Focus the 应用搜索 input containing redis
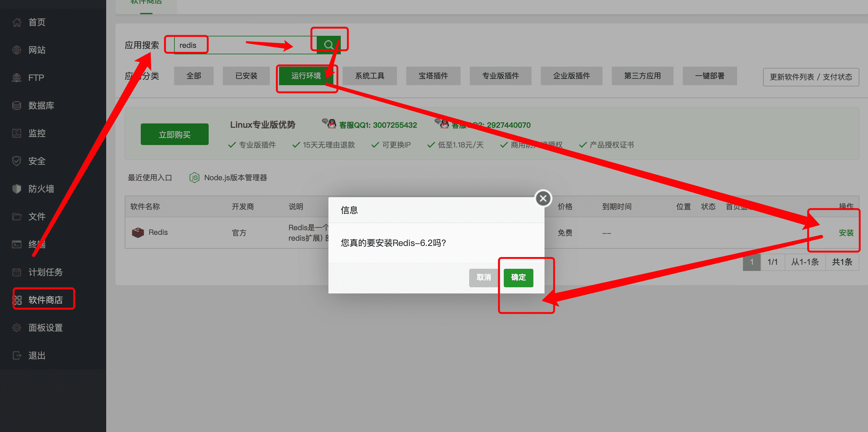Viewport: 868px width, 432px height. (x=245, y=45)
